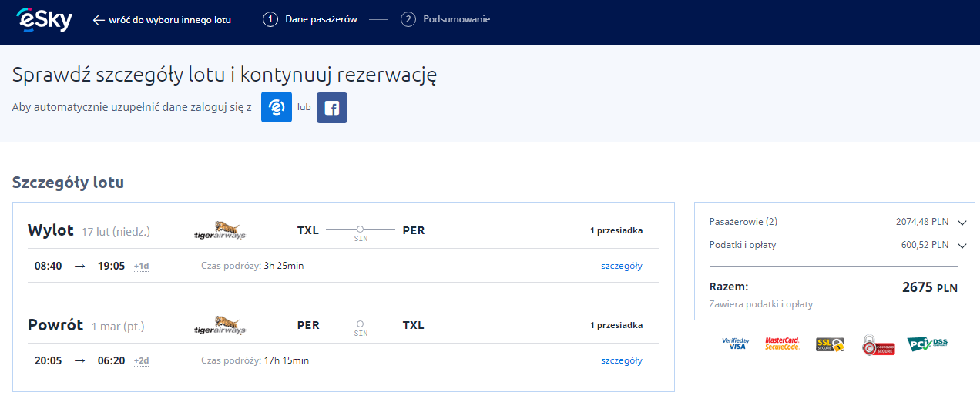This screenshot has height=399, width=980.
Task: Expand the Pasażerowie (2) price breakdown
Action: (962, 223)
